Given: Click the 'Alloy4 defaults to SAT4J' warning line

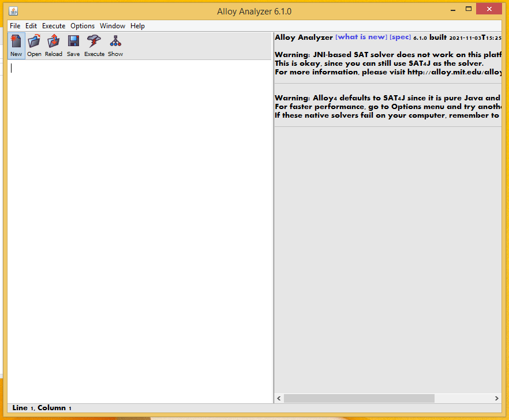Looking at the screenshot, I should click(388, 98).
